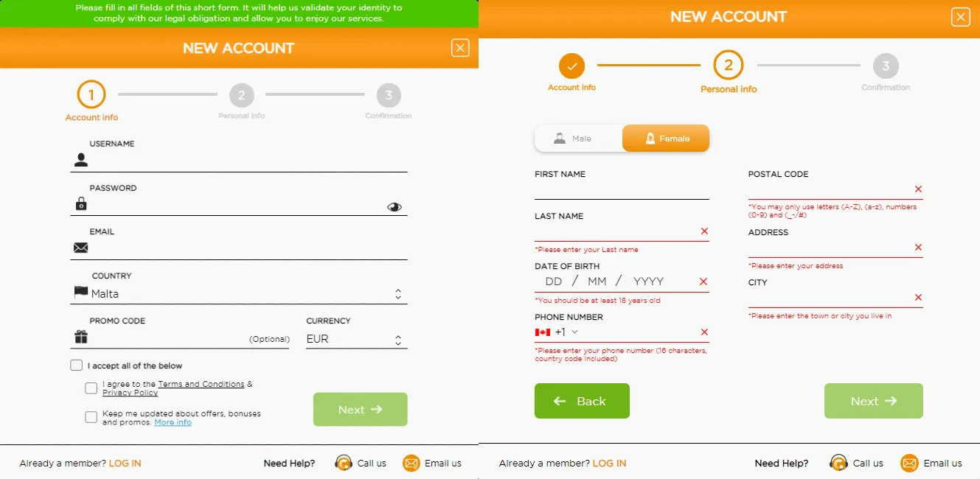The width and height of the screenshot is (980, 479).
Task: Click the password lock icon
Action: (81, 203)
